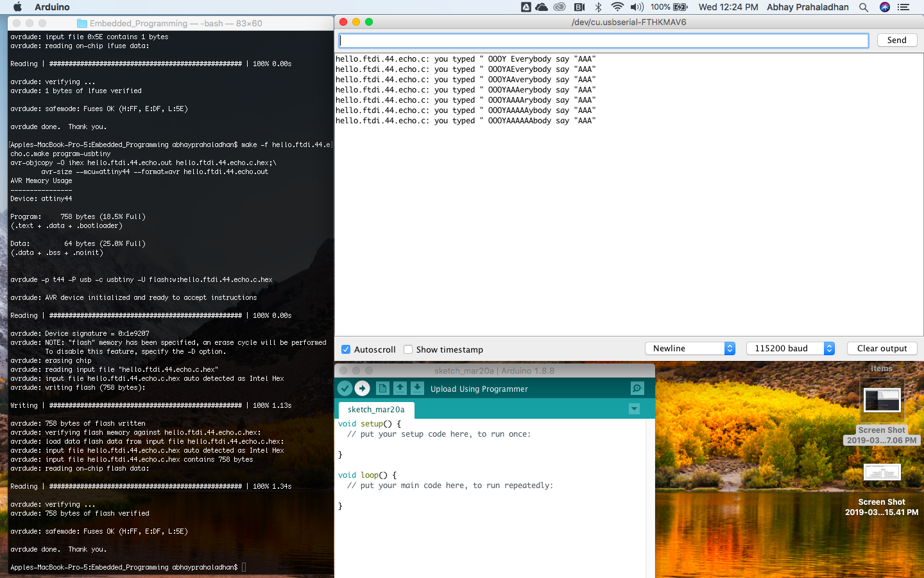Click the 'void setup() {' line in sketch editor
924x578 pixels.
(x=370, y=424)
